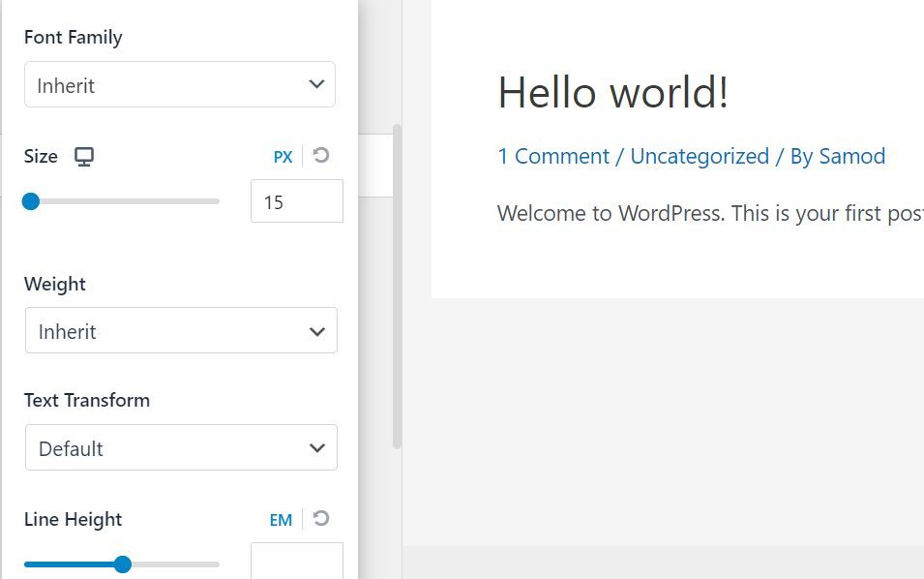Image resolution: width=924 pixels, height=579 pixels.
Task: Click the customizer panel scrollbar
Action: coord(398,287)
